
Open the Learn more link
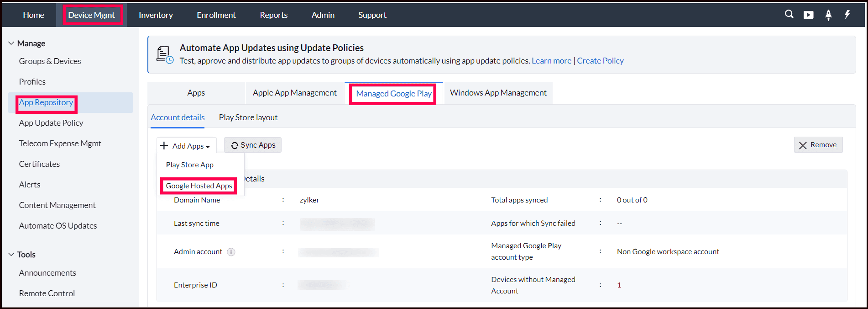click(x=551, y=61)
